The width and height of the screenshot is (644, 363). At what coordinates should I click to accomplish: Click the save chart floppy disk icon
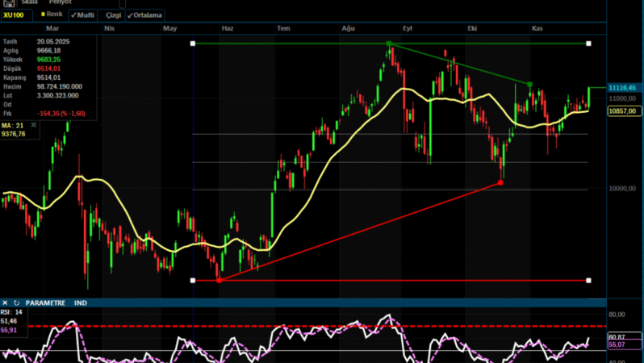8,3
